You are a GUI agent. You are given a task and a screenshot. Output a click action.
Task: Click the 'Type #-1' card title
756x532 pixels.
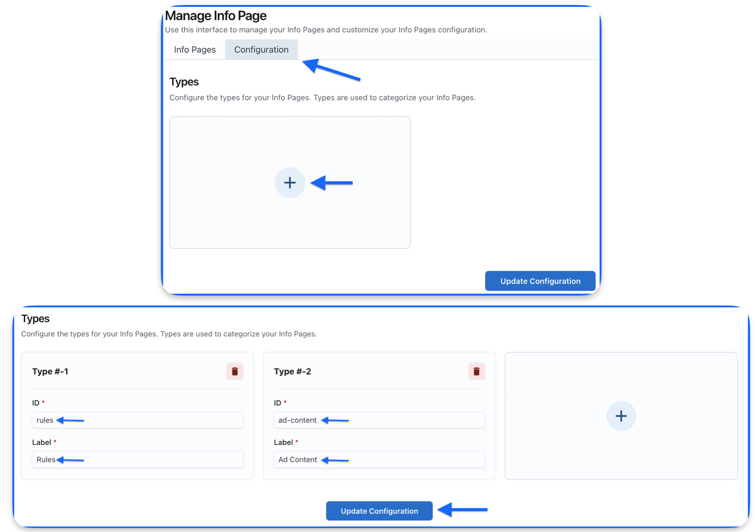tap(50, 372)
